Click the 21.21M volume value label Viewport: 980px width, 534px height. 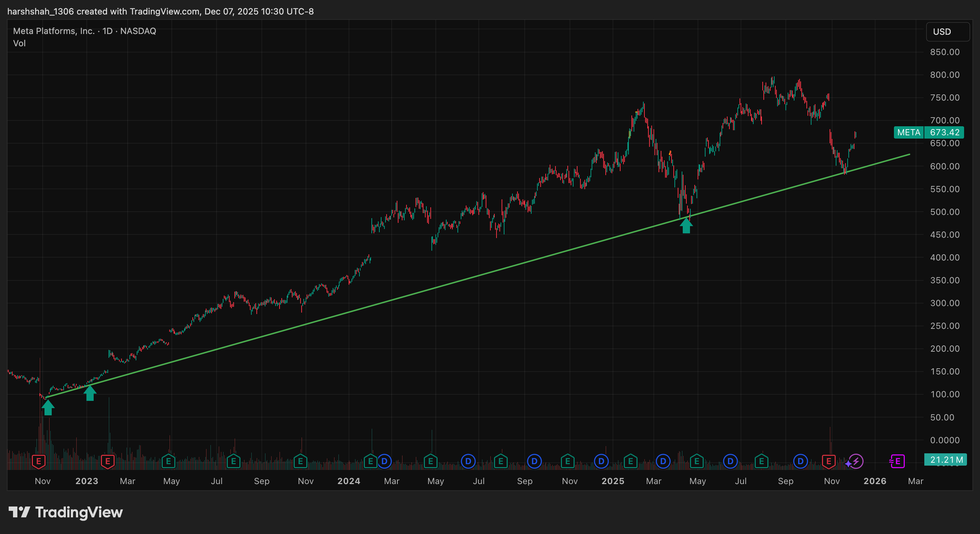[x=947, y=460]
